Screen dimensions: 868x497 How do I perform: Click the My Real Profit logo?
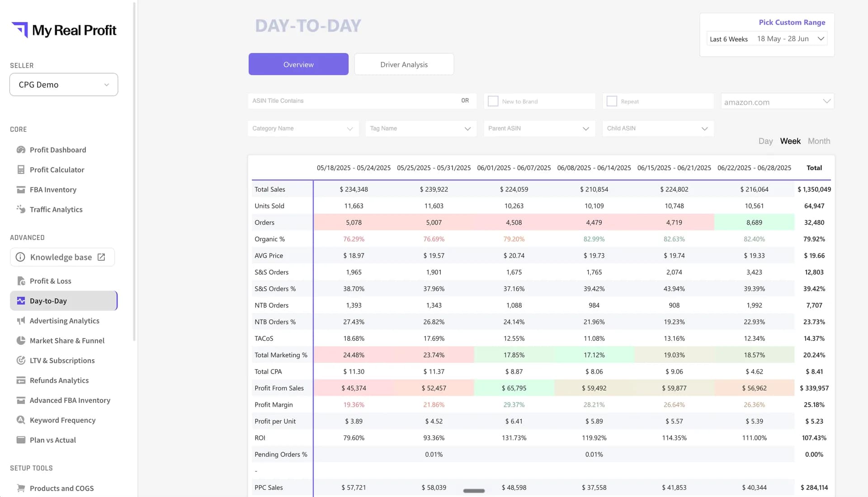[64, 30]
